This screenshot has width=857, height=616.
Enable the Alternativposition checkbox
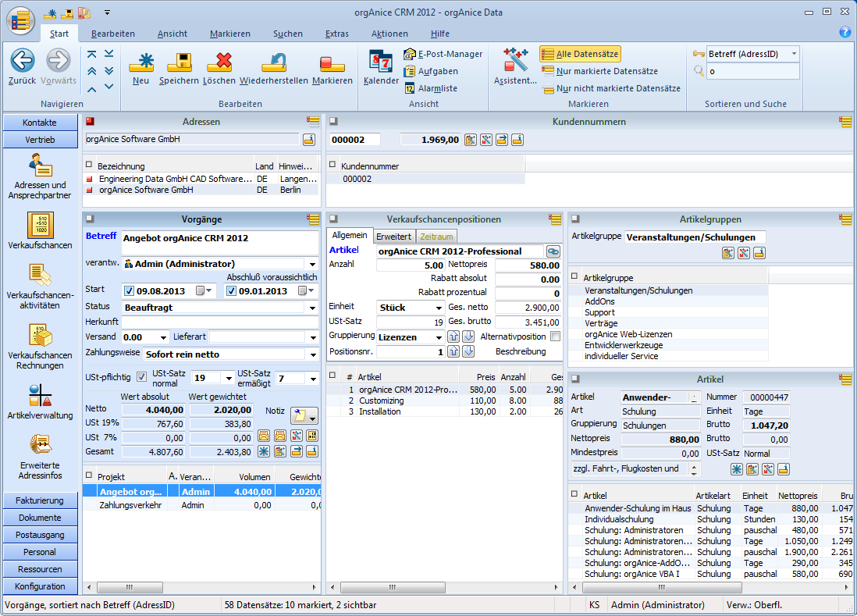click(x=555, y=336)
